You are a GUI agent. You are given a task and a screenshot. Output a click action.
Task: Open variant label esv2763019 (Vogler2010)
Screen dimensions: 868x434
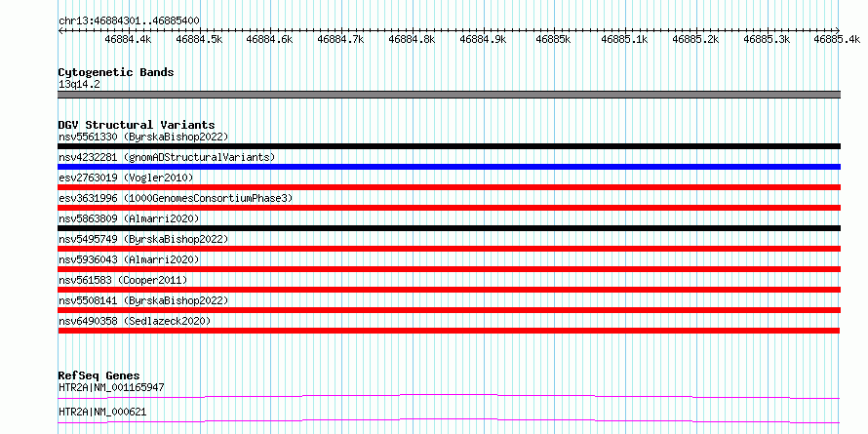pos(126,178)
